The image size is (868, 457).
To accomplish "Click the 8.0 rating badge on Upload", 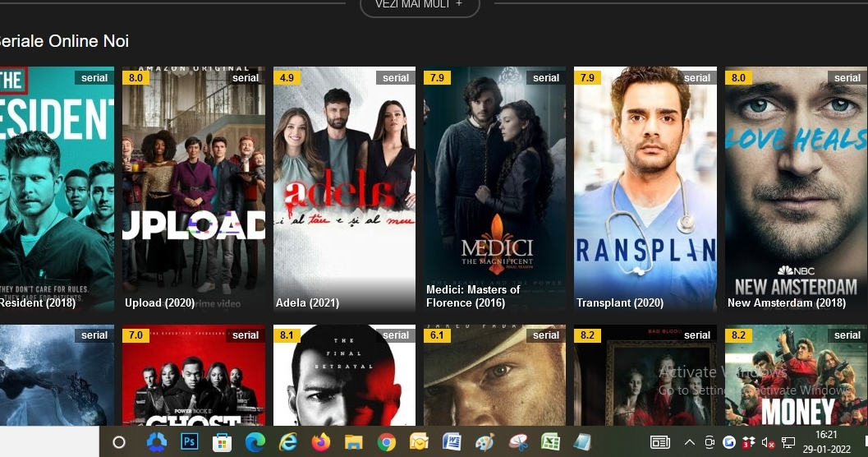I will [136, 77].
